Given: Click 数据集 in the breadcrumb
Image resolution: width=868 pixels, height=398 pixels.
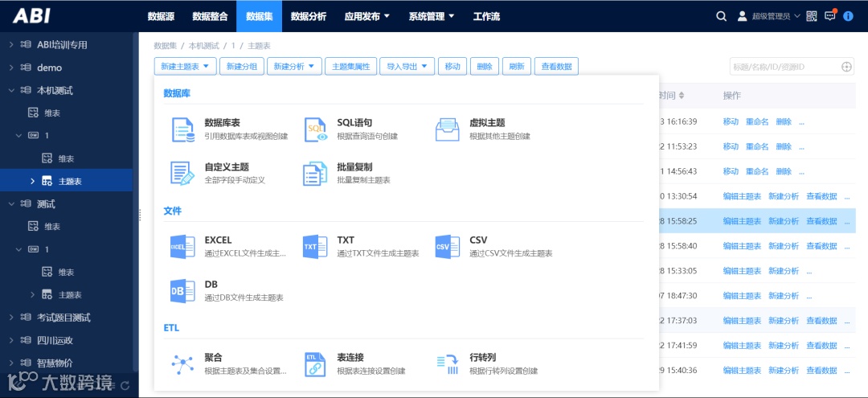Looking at the screenshot, I should [165, 46].
